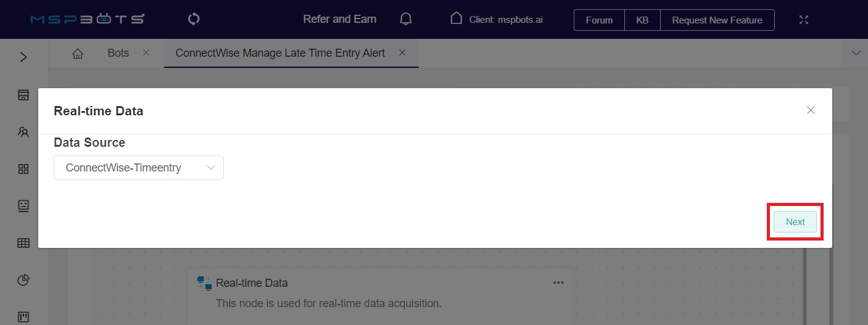Screen dimensions: 868x325
Task: Switch to the Bots tab
Action: tap(118, 53)
